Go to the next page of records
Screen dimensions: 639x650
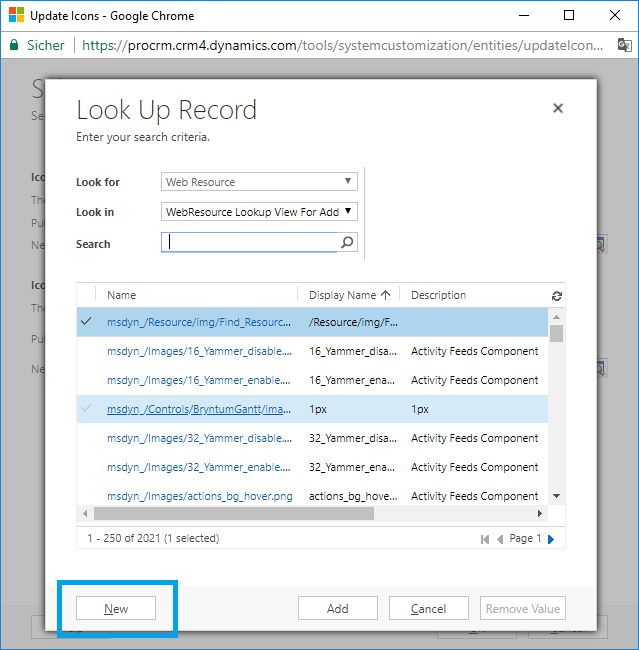click(550, 539)
